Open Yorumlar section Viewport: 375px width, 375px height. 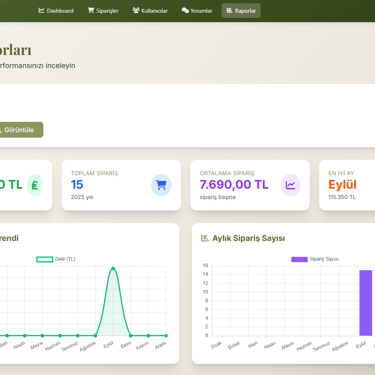[197, 11]
